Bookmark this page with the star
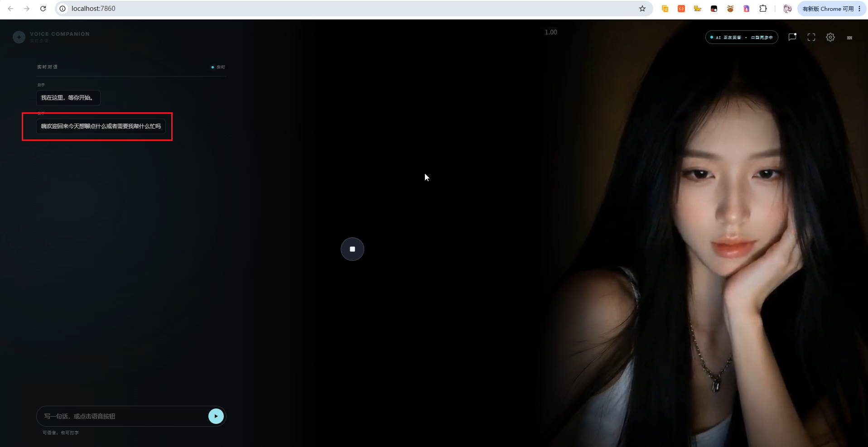The image size is (868, 447). pyautogui.click(x=642, y=9)
